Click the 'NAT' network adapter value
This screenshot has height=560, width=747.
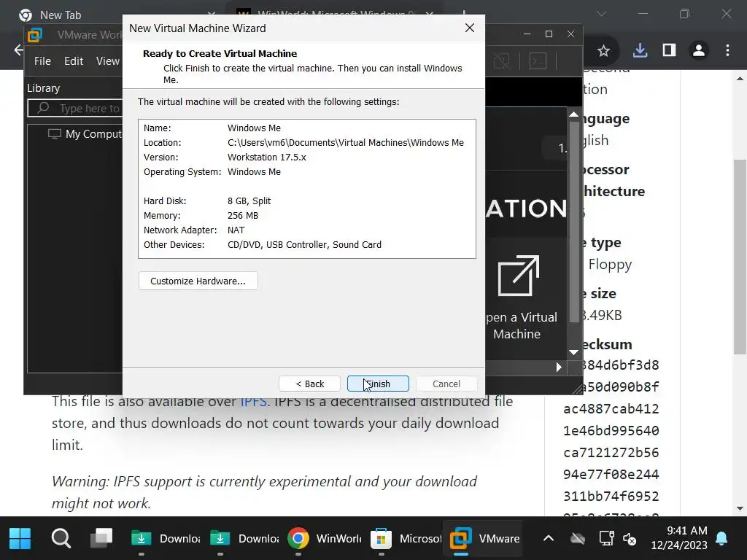point(236,230)
